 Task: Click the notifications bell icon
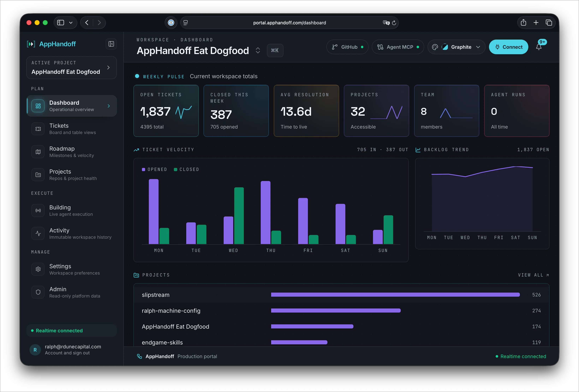(x=539, y=47)
